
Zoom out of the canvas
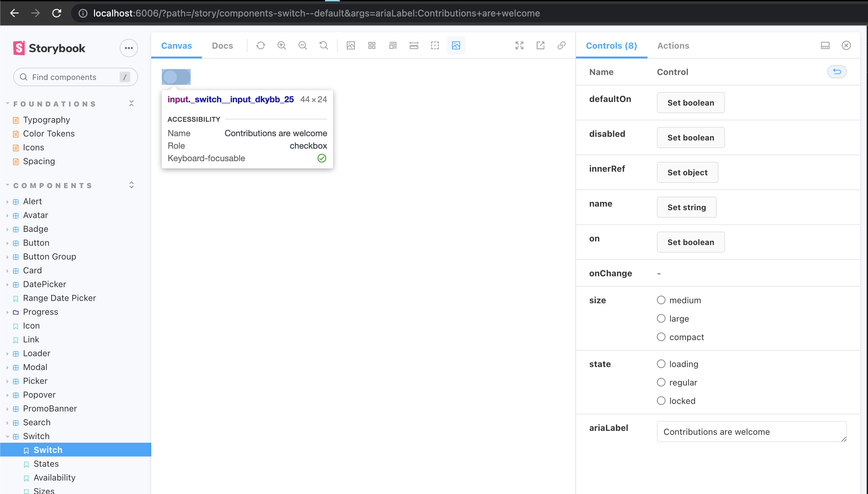click(302, 45)
